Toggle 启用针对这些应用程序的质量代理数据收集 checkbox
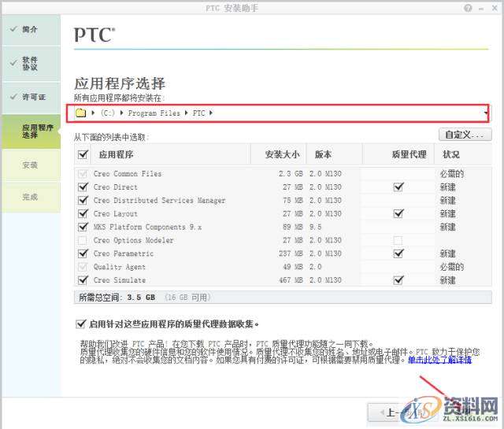The image size is (504, 429). [80, 324]
